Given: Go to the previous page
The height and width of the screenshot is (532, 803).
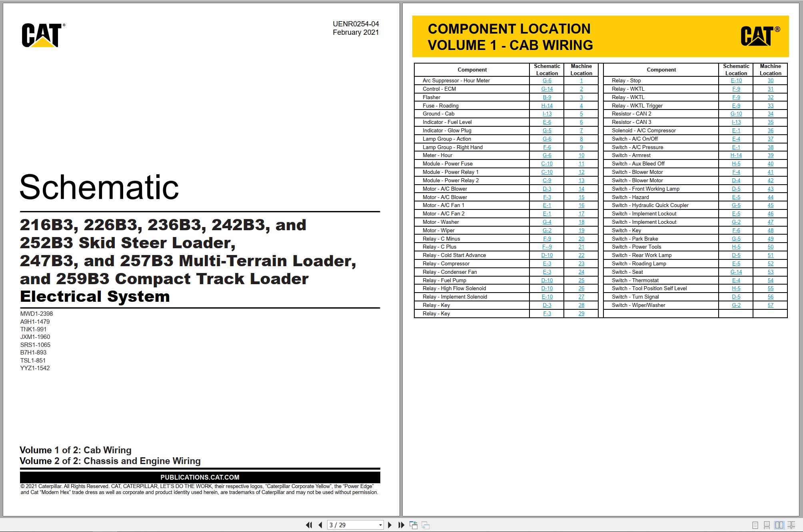Looking at the screenshot, I should (x=320, y=525).
